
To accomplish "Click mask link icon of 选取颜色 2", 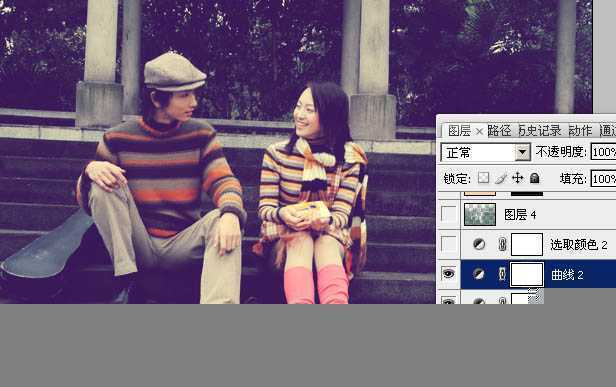I will pos(502,244).
